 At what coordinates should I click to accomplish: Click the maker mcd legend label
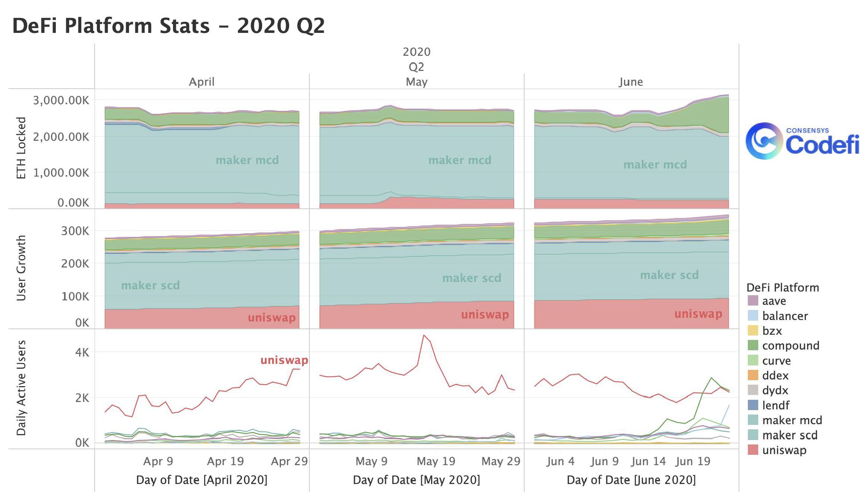click(792, 420)
